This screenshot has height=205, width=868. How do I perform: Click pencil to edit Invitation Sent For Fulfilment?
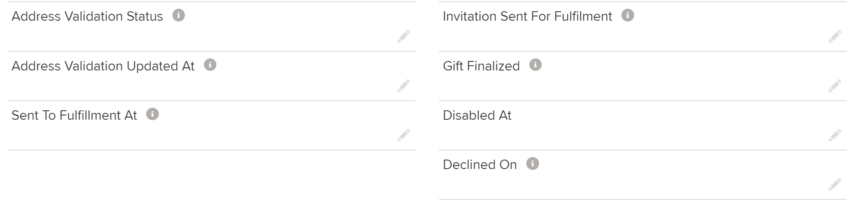pyautogui.click(x=835, y=36)
